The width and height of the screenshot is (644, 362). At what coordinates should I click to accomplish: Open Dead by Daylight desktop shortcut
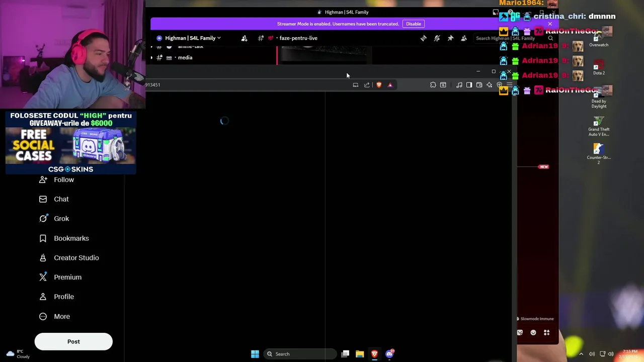(x=599, y=98)
